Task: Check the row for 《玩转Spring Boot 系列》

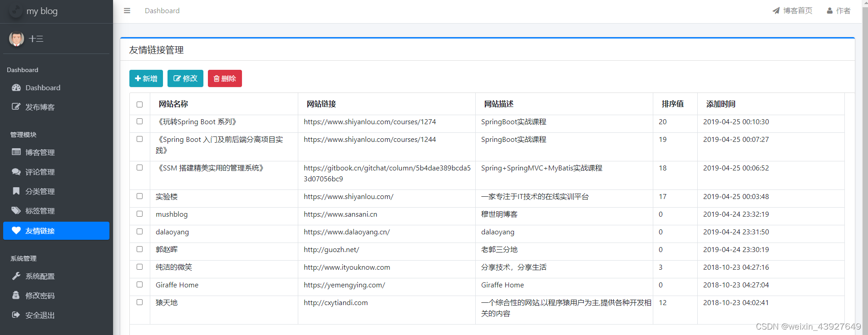Action: 140,121
